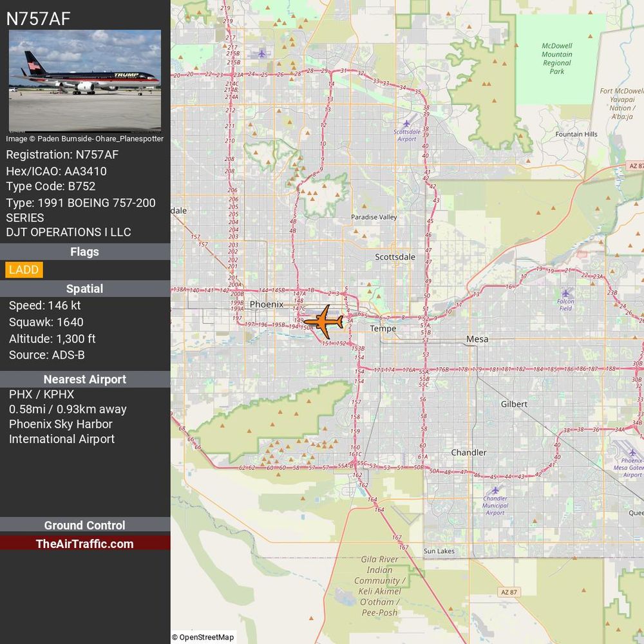Click the Fountain Hills map label
This screenshot has height=644, width=644.
coord(576,135)
